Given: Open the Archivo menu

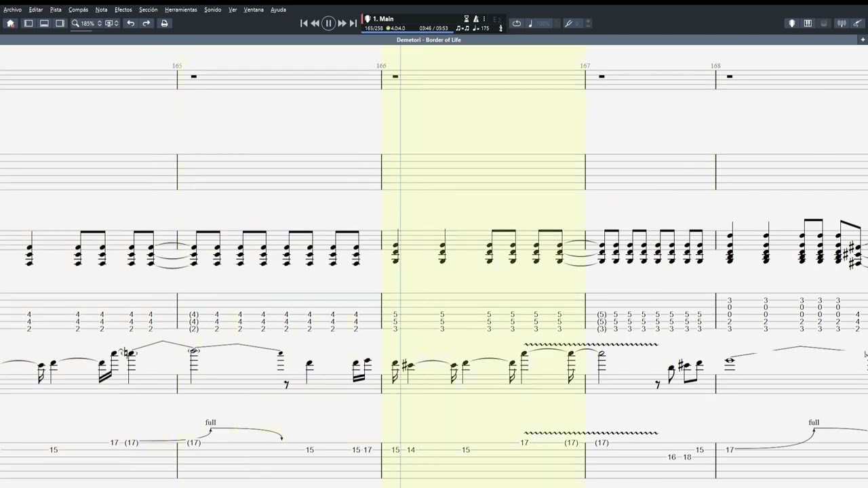Looking at the screenshot, I should click(12, 9).
